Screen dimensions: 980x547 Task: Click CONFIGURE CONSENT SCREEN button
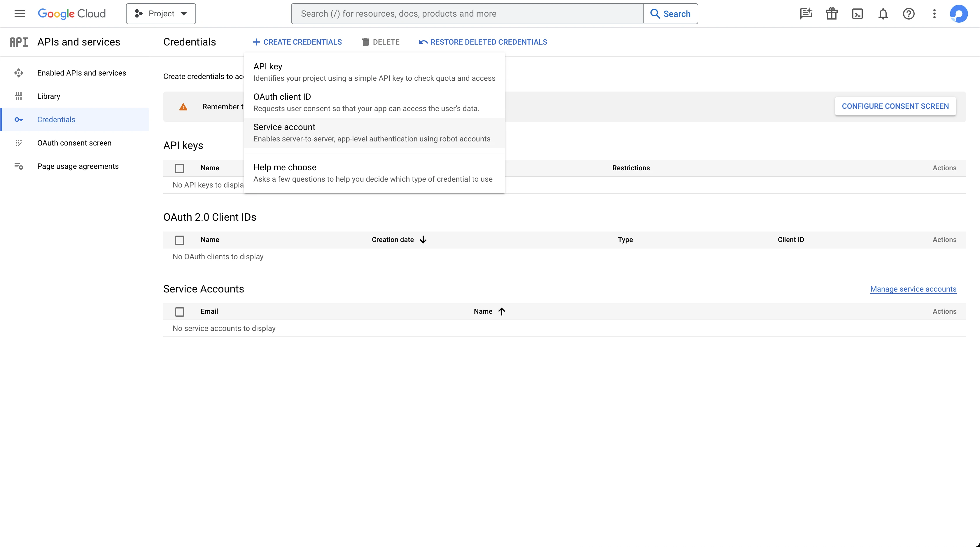(895, 106)
